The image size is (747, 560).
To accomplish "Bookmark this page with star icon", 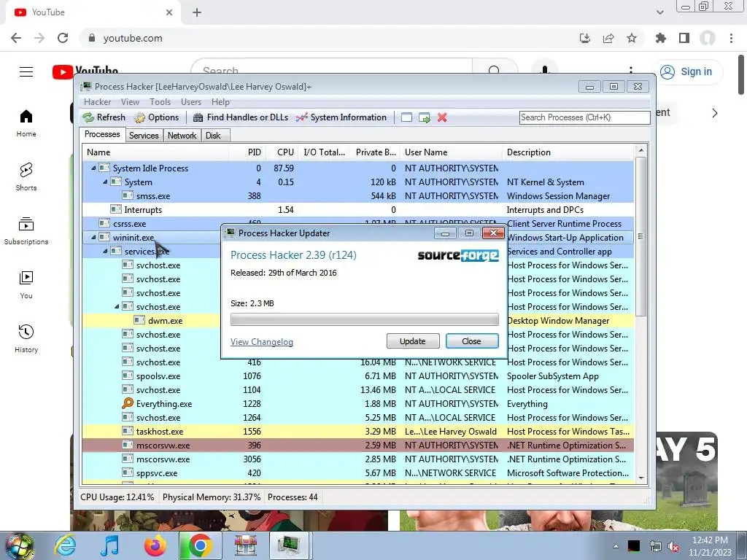I will [632, 38].
